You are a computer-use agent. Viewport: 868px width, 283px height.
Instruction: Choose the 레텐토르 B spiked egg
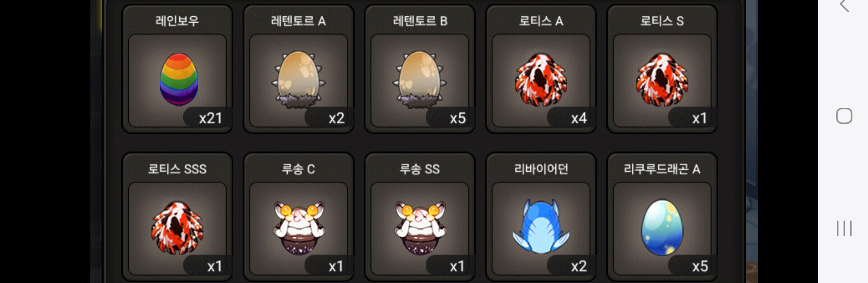click(420, 79)
